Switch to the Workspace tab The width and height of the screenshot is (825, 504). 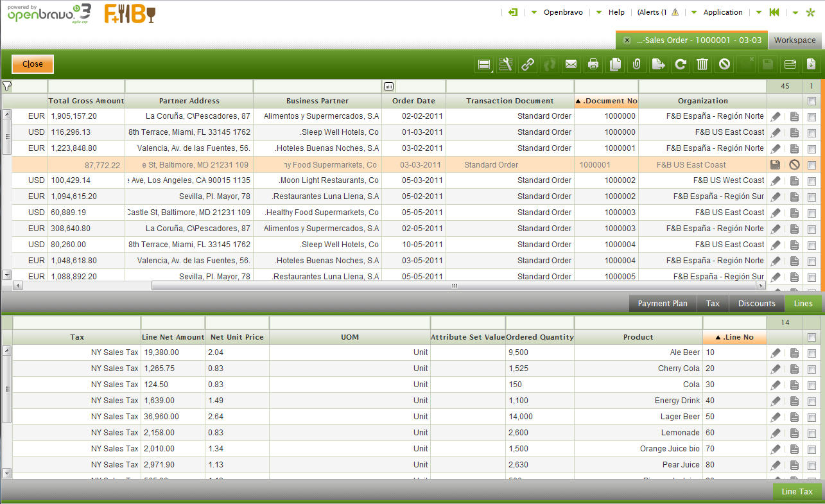(x=794, y=40)
